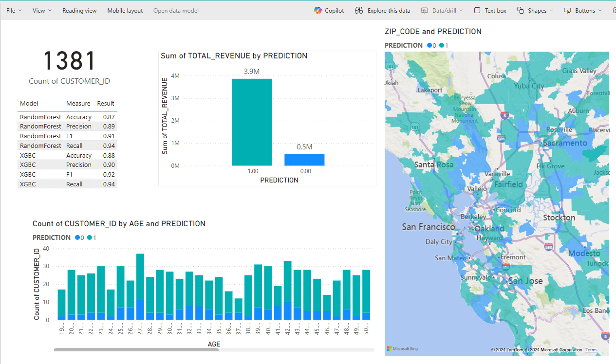616x364 pixels.
Task: Expand the Buttons dropdown arrow
Action: coord(600,10)
